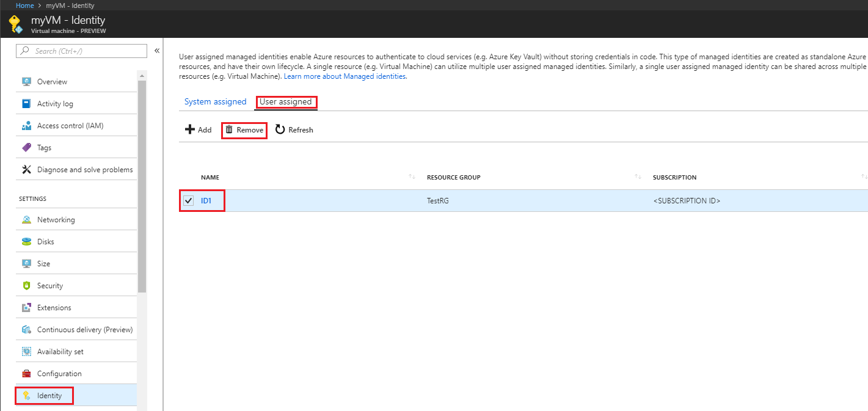Click the plus icon for Add
Viewport: 868px width, 411px height.
190,129
